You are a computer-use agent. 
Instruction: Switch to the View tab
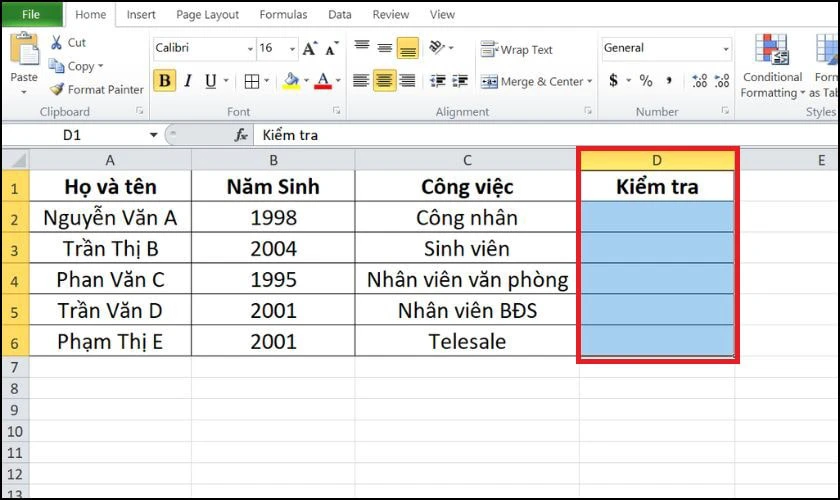pos(442,14)
